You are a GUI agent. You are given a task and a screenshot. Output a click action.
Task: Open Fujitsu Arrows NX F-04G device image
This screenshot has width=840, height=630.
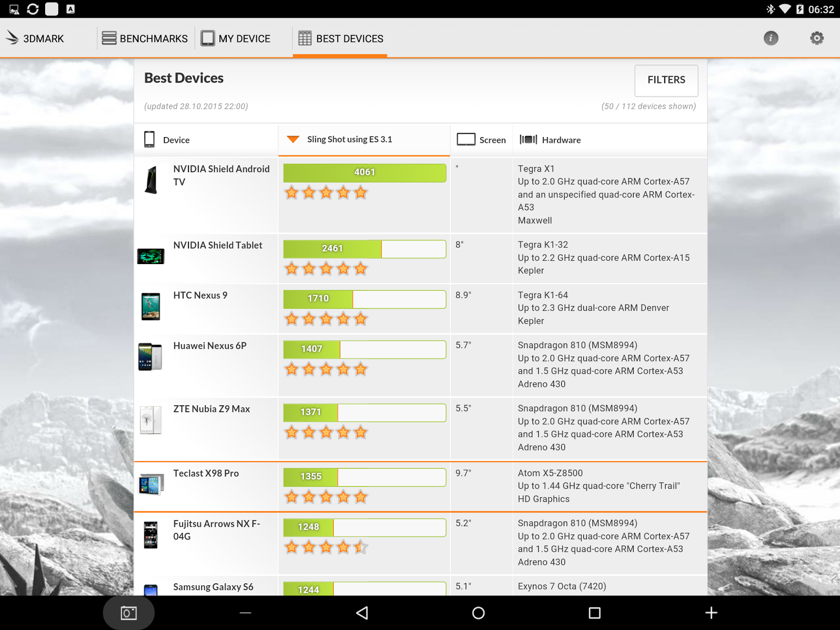tap(151, 535)
